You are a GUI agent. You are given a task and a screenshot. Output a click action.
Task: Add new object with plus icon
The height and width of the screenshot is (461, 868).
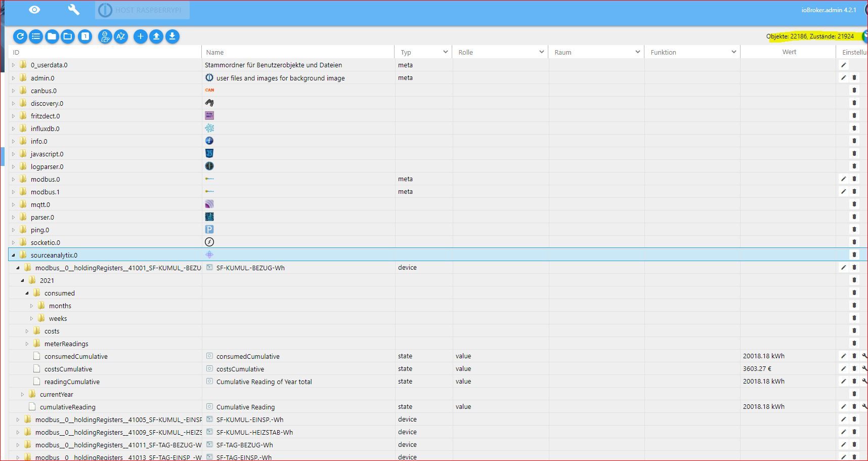(141, 36)
